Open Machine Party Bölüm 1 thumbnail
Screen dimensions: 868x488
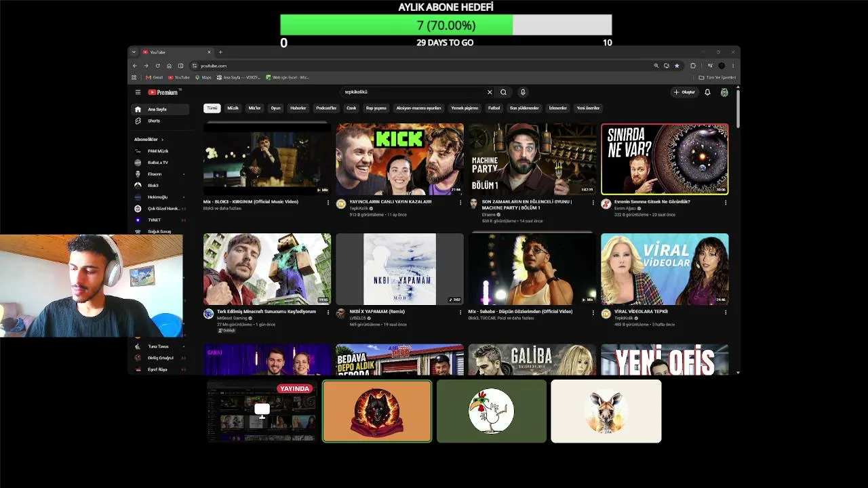tap(532, 159)
